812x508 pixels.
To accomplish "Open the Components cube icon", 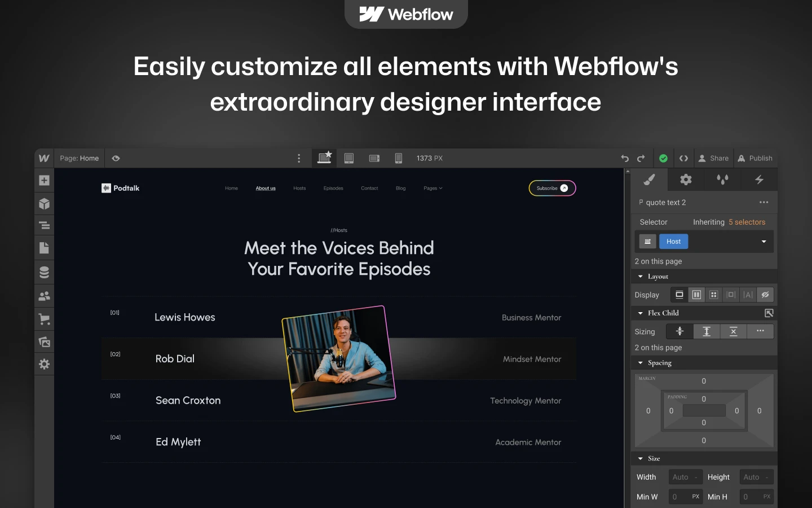I will [44, 204].
